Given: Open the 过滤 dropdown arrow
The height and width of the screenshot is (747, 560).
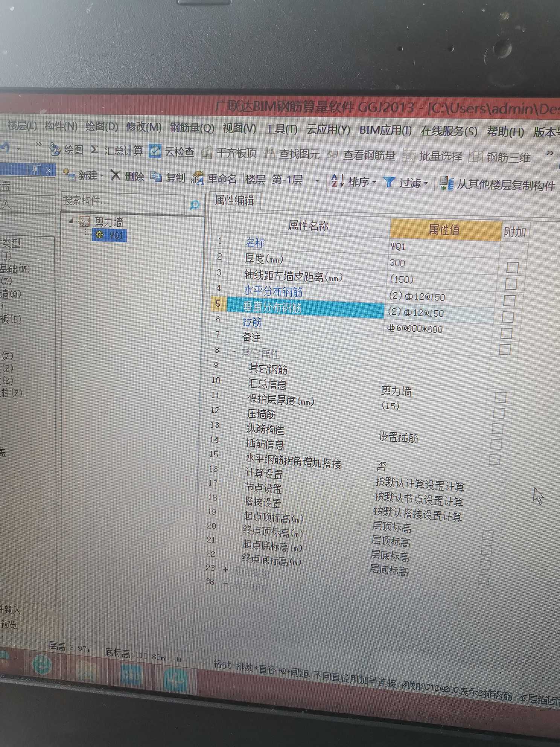Looking at the screenshot, I should point(426,183).
